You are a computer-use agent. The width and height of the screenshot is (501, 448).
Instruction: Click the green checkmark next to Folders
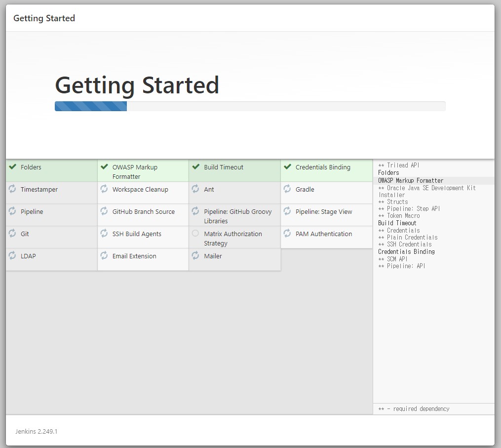click(x=12, y=166)
